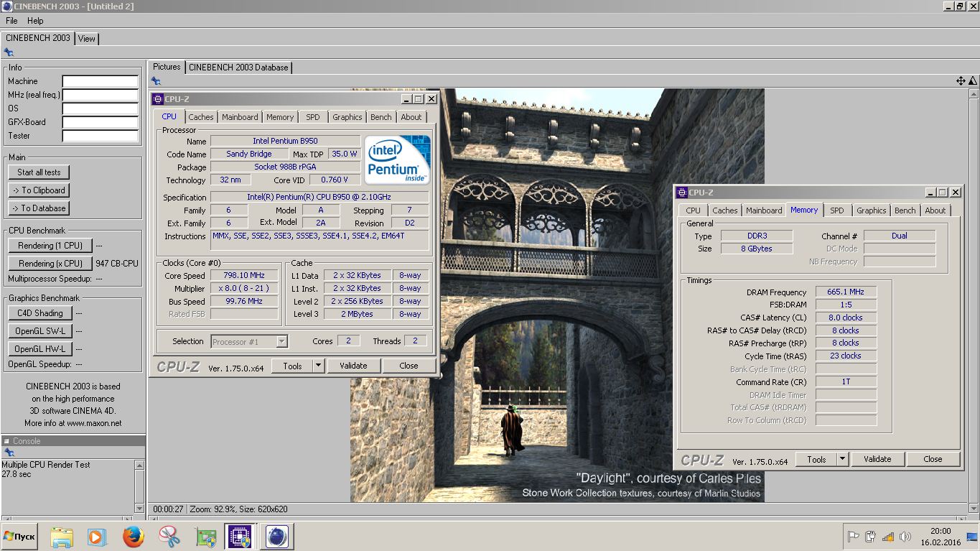Click Tools button in right CPU-Z window
This screenshot has height=551, width=980.
(816, 459)
